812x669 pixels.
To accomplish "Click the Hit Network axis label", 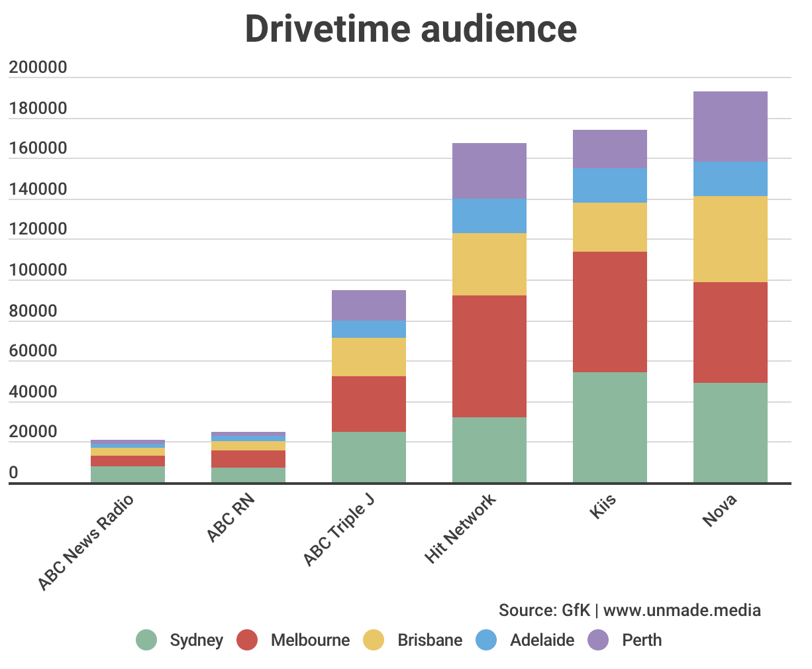I will [460, 529].
